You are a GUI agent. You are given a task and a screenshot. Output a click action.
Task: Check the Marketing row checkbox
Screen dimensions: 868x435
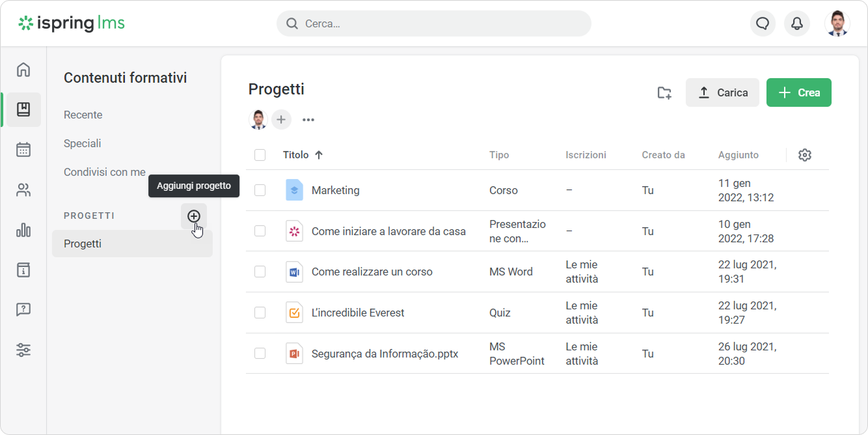260,190
